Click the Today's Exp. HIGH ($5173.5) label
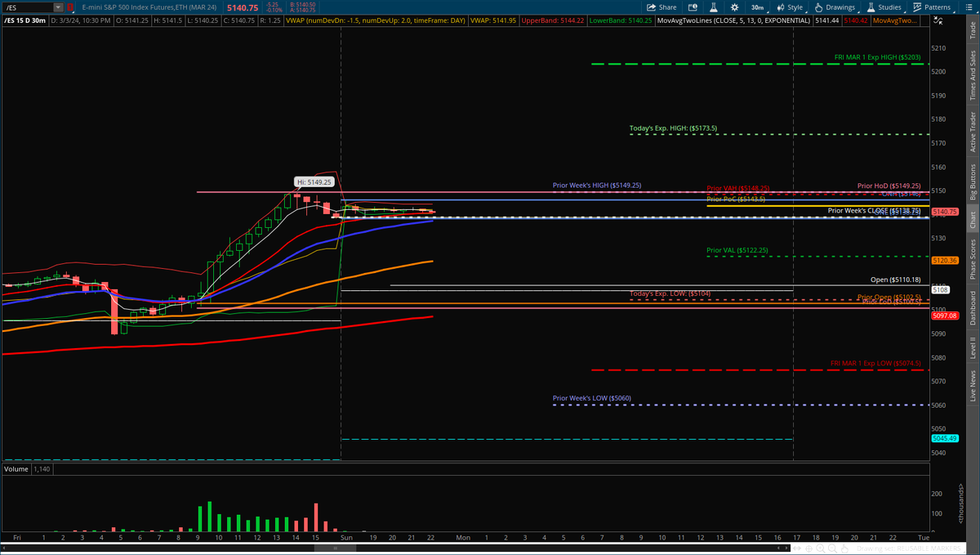The width and height of the screenshot is (980, 555). coord(674,128)
